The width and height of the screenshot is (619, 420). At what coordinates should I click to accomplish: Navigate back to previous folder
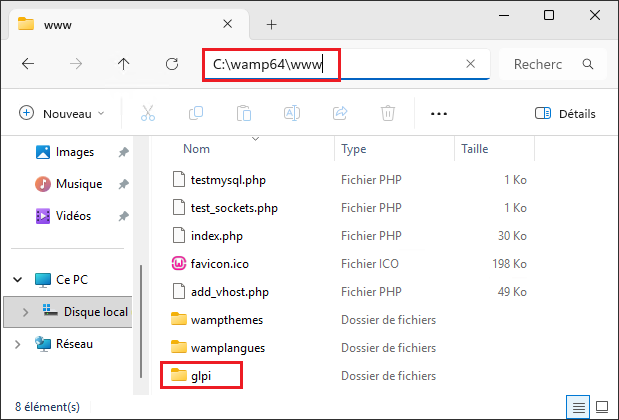point(28,64)
